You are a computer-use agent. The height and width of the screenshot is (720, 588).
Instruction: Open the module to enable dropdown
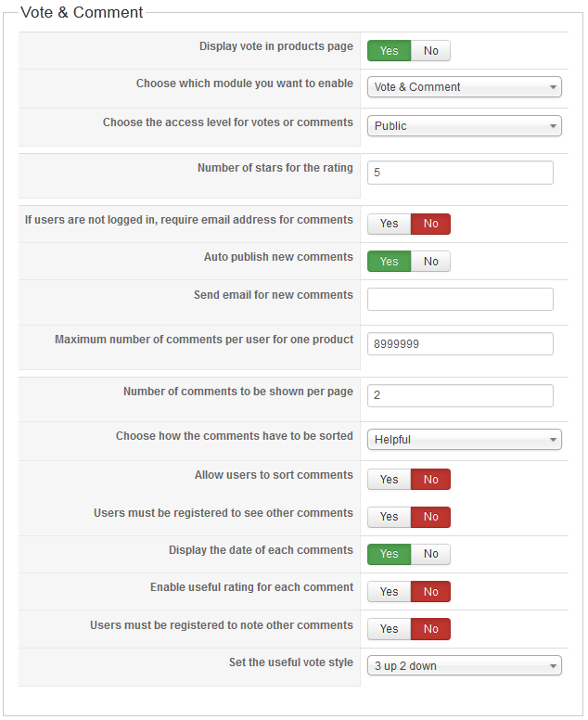pyautogui.click(x=464, y=87)
